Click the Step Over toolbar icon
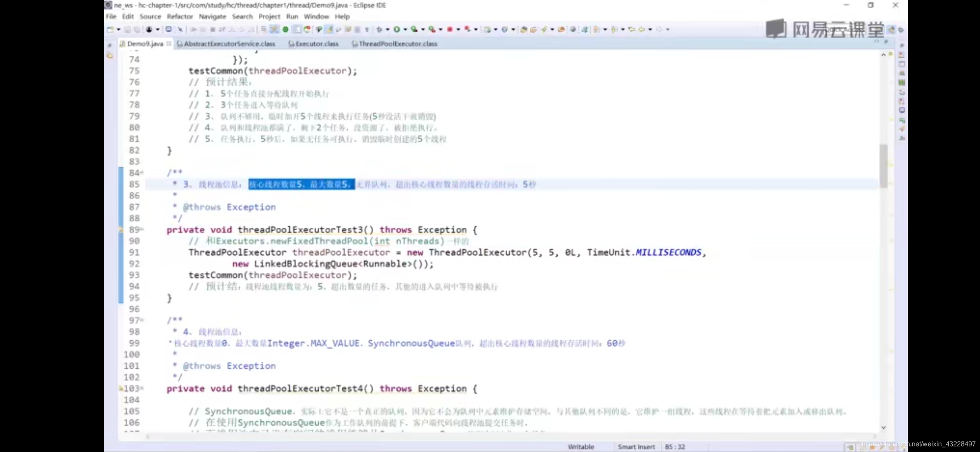 241,29
